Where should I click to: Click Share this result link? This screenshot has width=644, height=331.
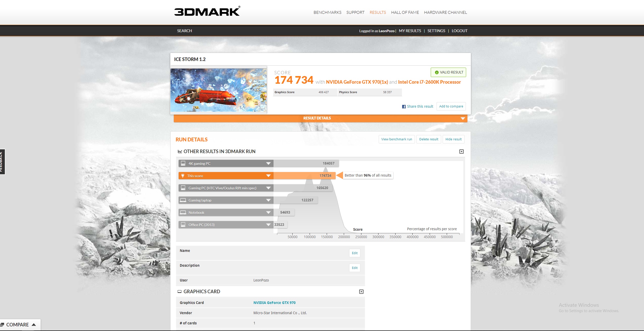pos(420,106)
